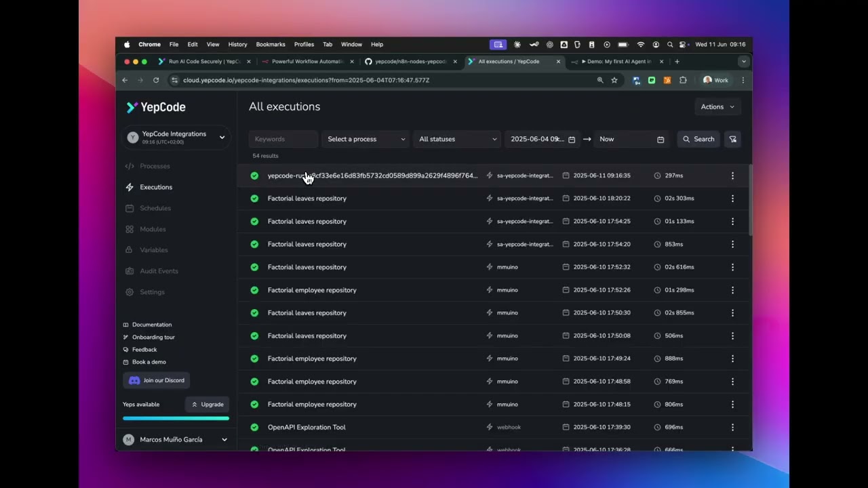The height and width of the screenshot is (488, 868).
Task: Open the All statuses dropdown
Action: [458, 139]
